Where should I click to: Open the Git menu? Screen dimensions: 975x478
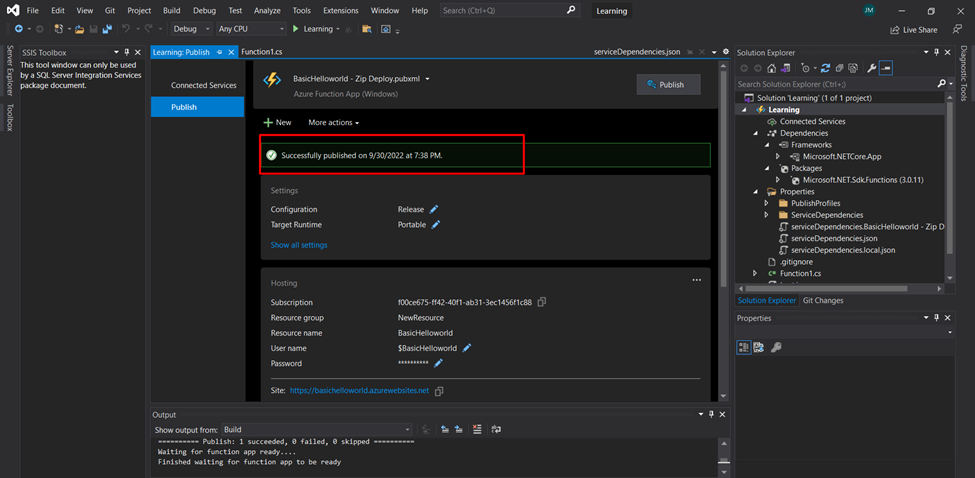click(108, 11)
